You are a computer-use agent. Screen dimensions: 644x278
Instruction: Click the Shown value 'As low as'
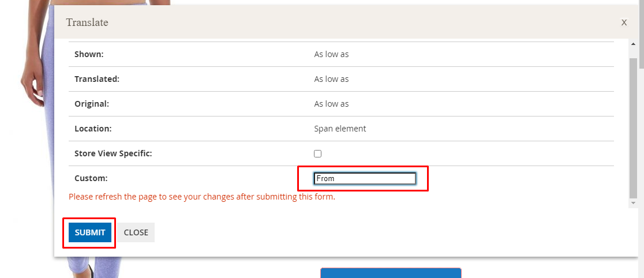click(331, 54)
